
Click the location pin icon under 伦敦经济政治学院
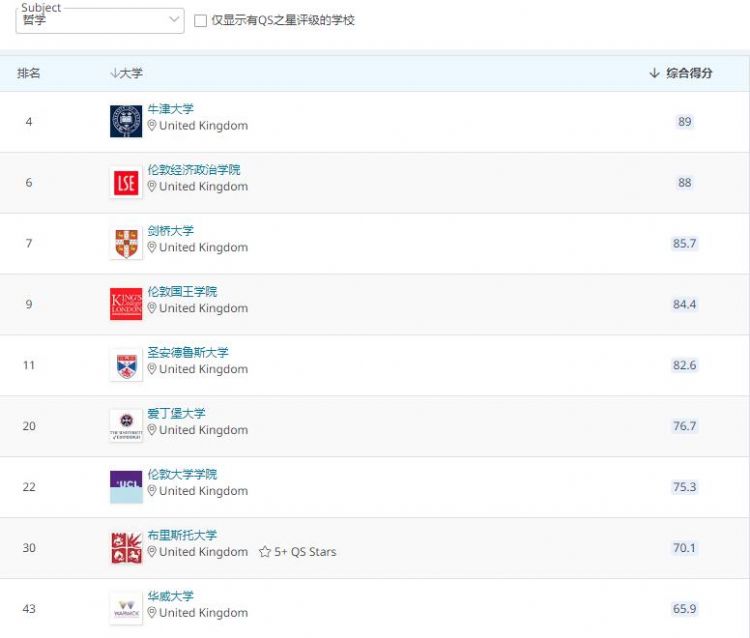click(152, 186)
